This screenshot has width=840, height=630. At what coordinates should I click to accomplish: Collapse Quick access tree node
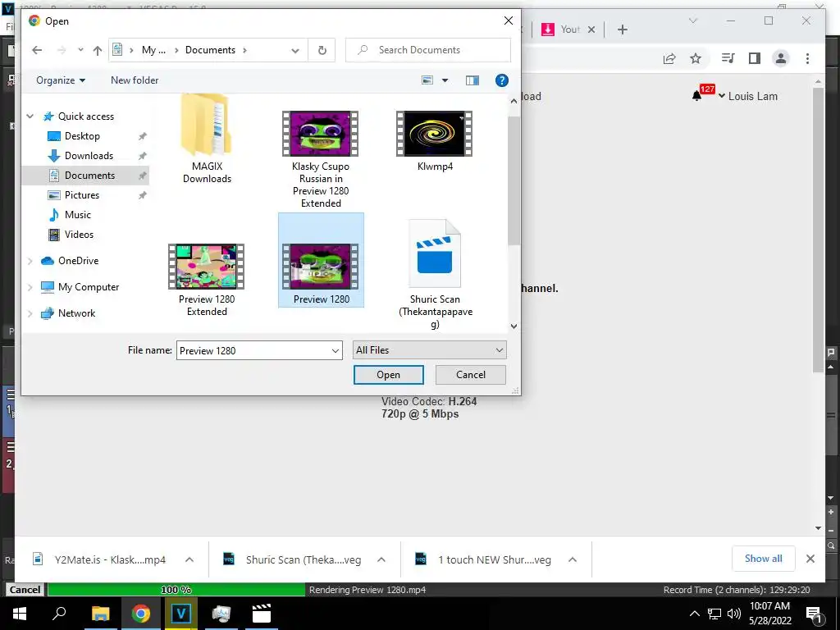[x=30, y=116]
